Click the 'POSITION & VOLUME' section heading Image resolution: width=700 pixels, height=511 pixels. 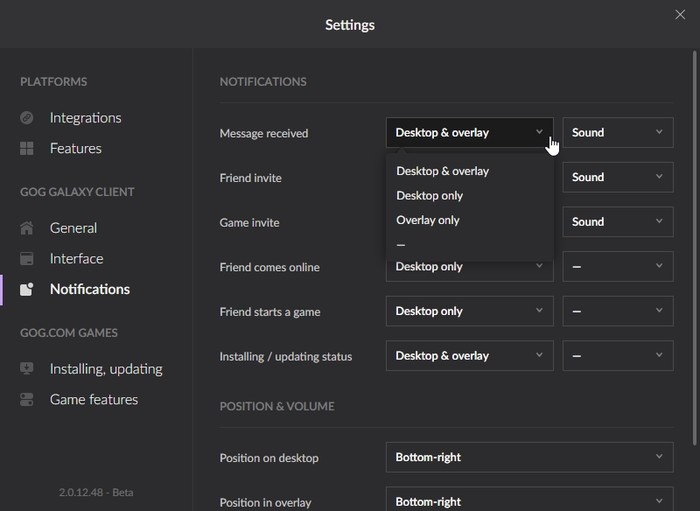(277, 407)
